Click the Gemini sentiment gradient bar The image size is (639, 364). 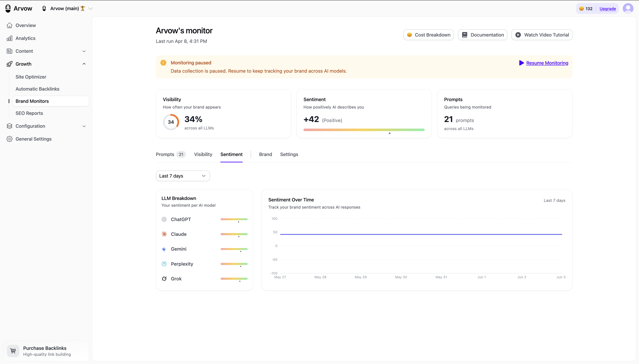coord(234,249)
